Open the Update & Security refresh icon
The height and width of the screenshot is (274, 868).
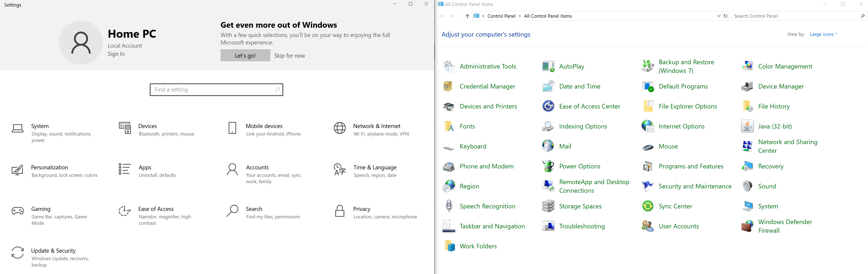point(17,252)
